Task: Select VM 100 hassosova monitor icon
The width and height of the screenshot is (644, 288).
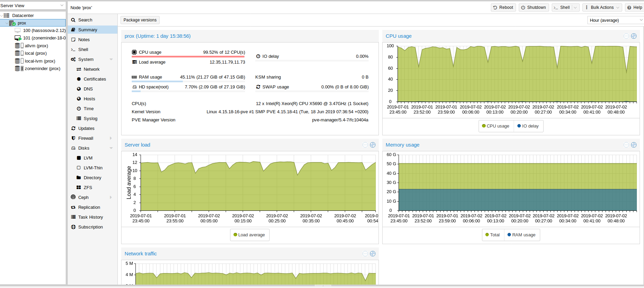Action: click(18, 31)
